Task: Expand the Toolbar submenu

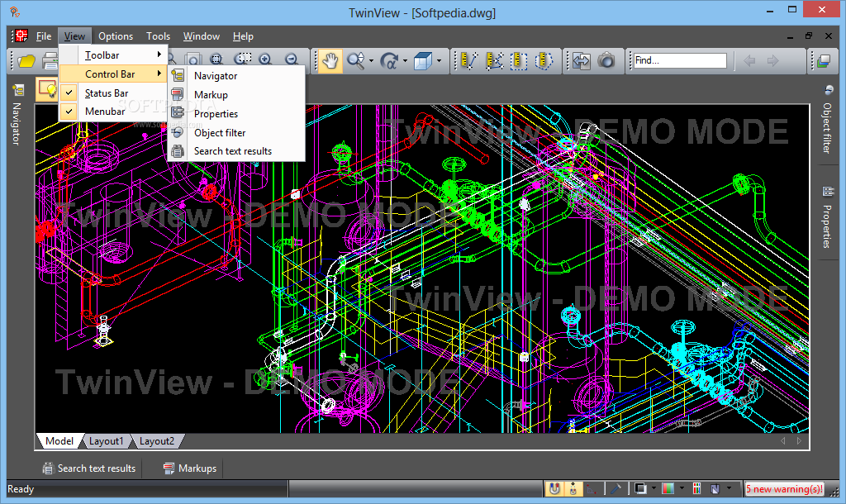Action: (113, 55)
